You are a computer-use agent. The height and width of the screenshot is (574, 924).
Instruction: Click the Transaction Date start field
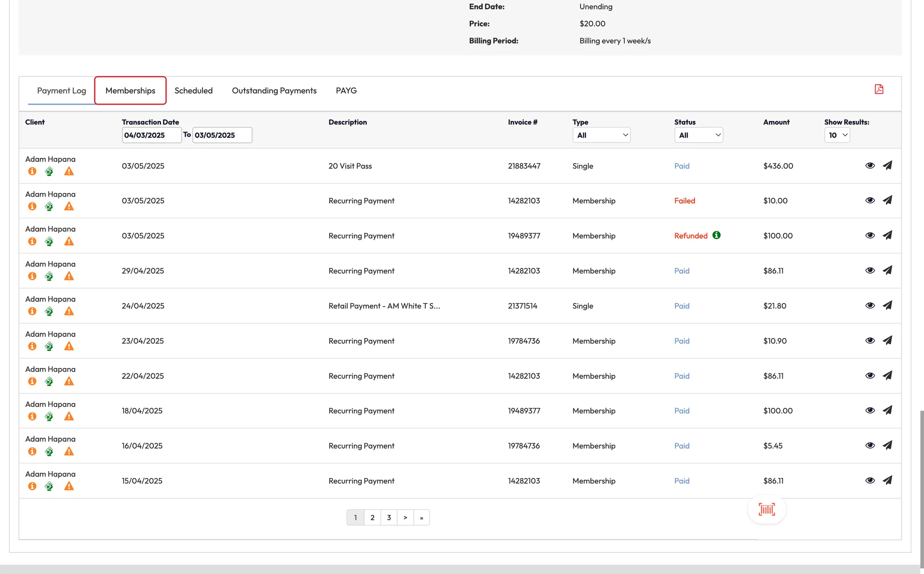(x=151, y=135)
